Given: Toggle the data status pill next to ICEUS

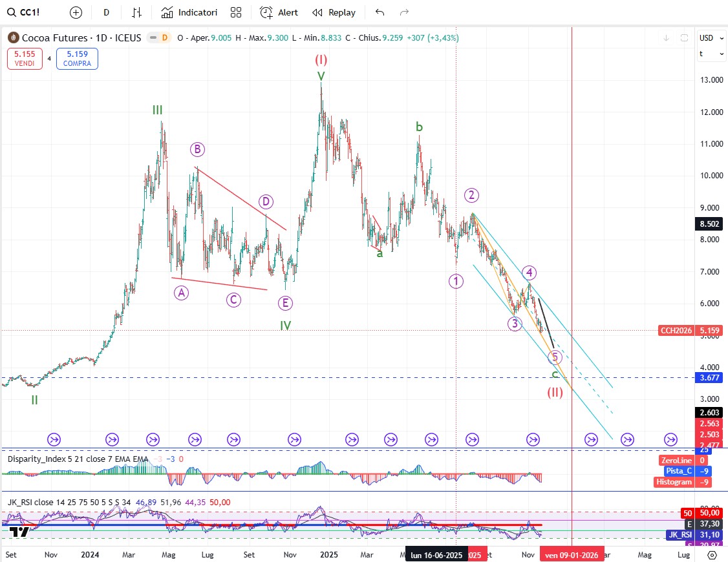Looking at the screenshot, I should [159, 38].
